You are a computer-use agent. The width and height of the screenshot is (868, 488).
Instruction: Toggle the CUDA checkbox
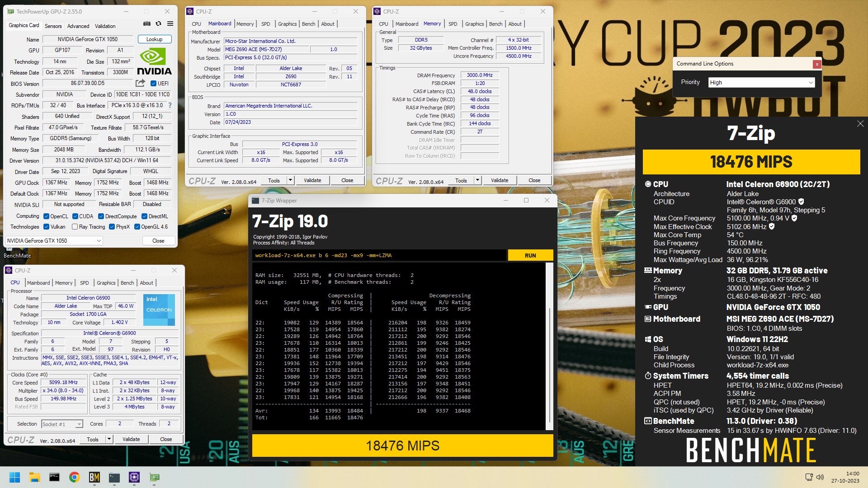click(75, 216)
